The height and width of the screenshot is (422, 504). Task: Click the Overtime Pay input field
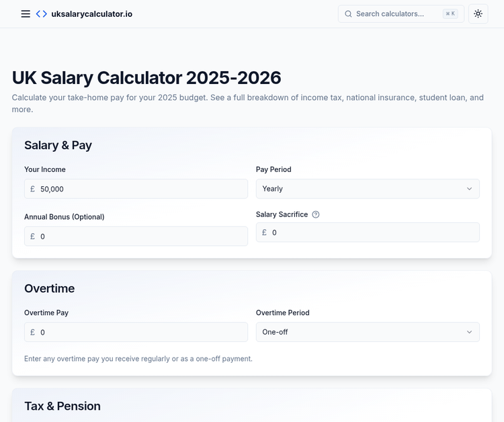tap(141, 333)
